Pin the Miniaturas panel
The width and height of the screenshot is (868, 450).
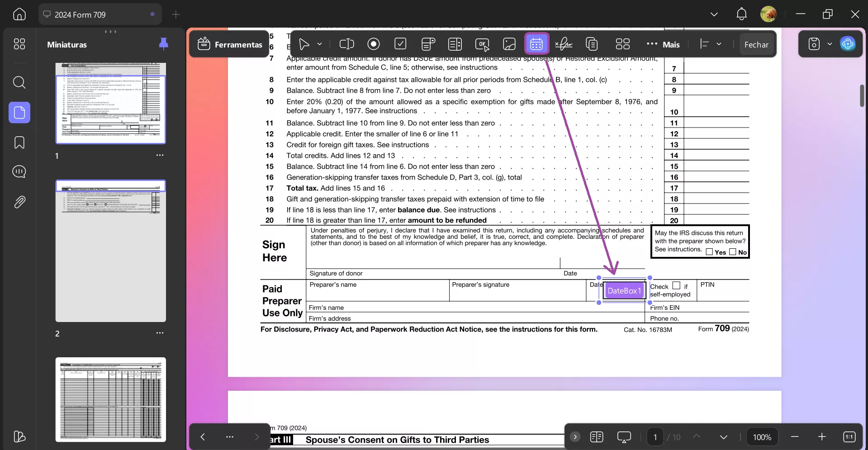tap(163, 43)
